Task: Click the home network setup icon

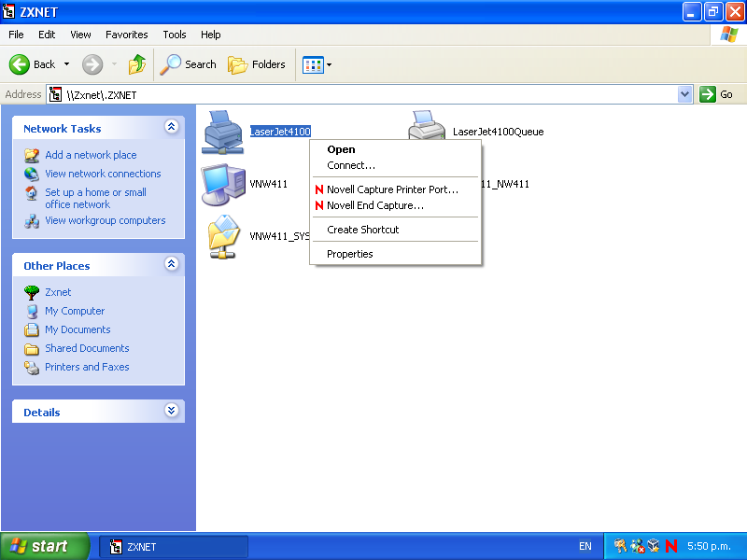Action: pos(32,193)
